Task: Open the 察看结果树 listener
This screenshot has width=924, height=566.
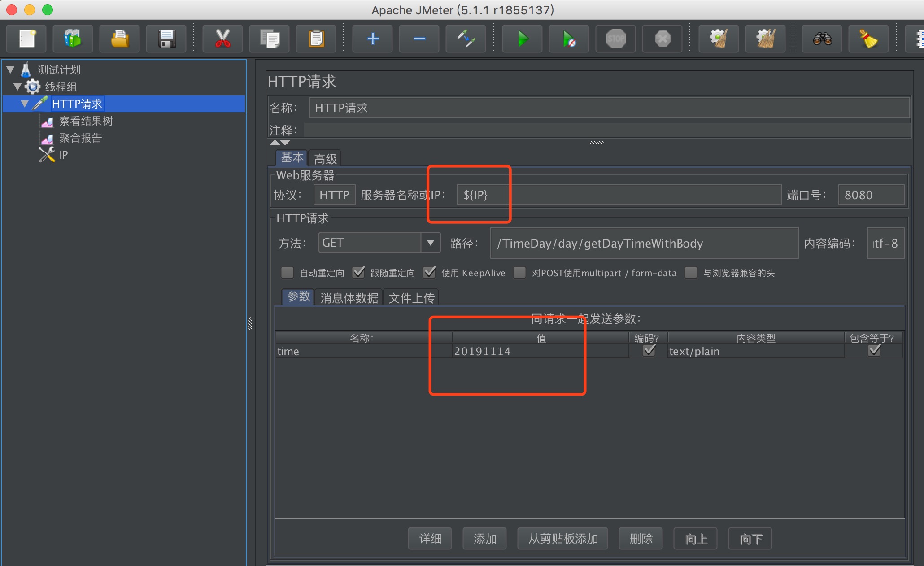Action: pyautogui.click(x=86, y=121)
